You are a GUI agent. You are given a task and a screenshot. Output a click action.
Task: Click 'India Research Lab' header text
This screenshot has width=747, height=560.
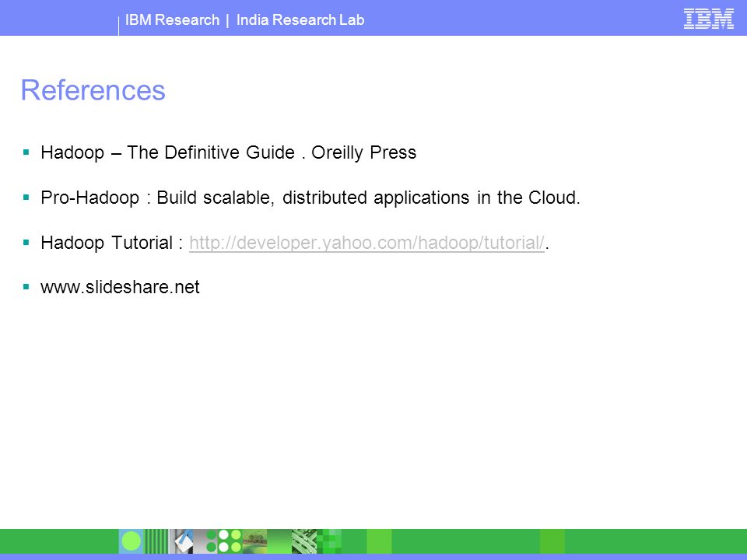300,20
